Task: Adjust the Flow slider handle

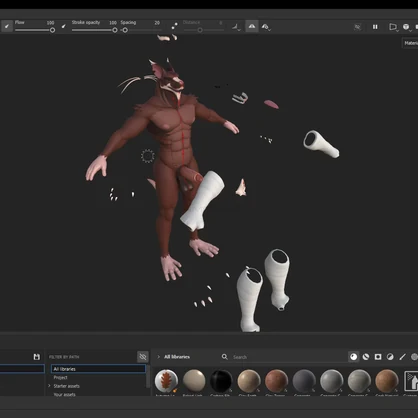Action: pos(52,30)
